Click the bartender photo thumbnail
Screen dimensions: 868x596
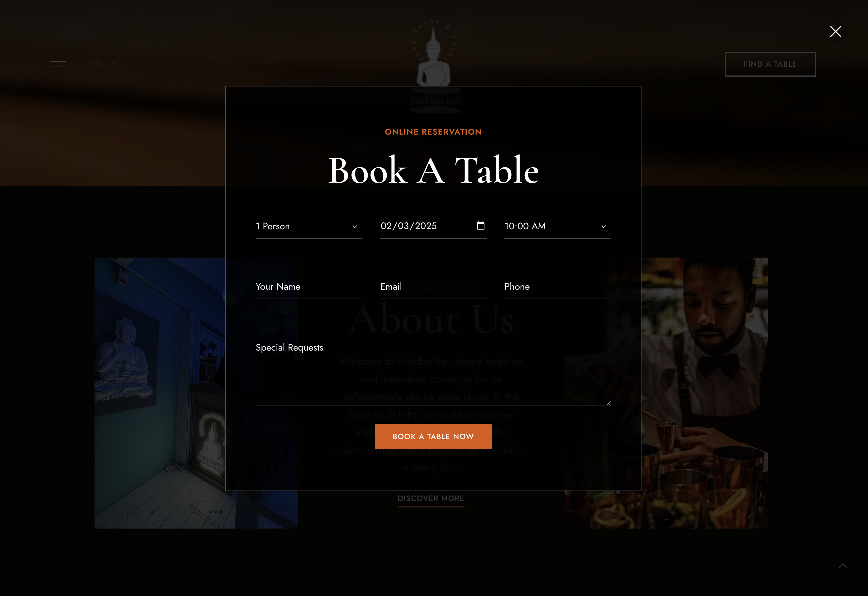704,393
